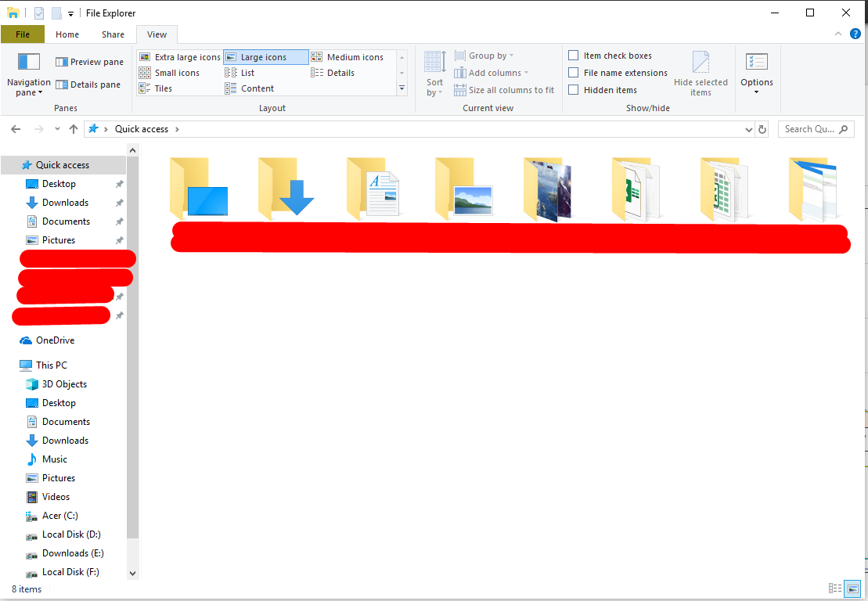Switch view to Extra large icons
Viewport: 868px width, 601px height.
[x=179, y=56]
